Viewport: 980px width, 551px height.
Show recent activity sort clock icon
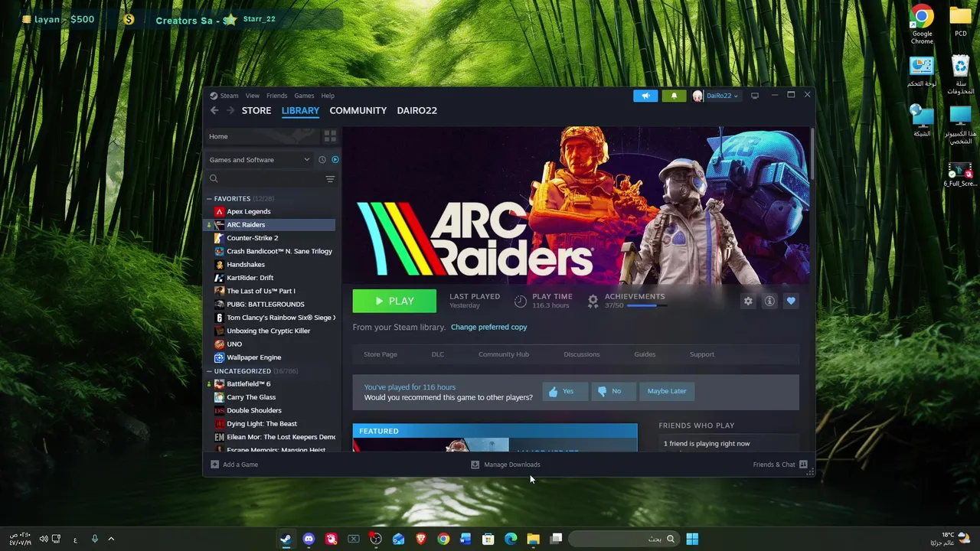(x=322, y=160)
